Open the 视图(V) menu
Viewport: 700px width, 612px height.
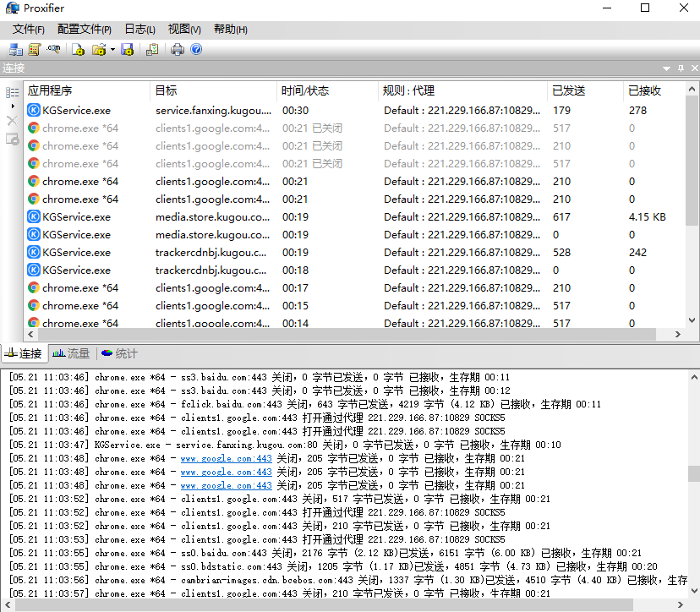[184, 30]
